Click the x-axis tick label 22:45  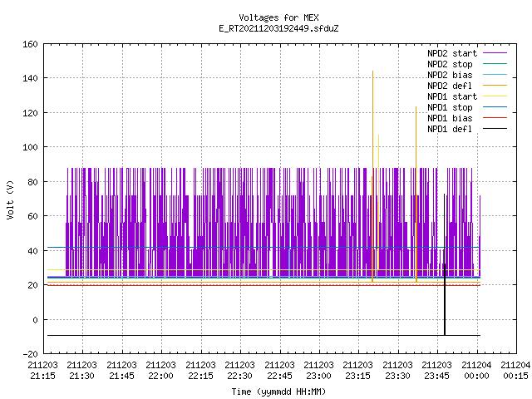(279, 376)
